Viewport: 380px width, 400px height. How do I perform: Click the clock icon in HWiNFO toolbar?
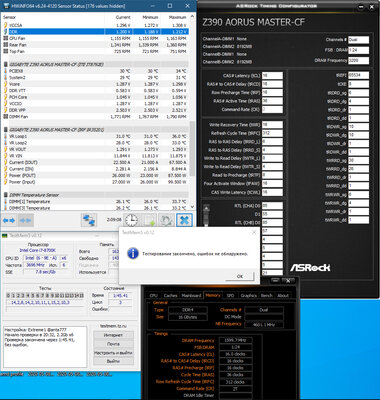[x=131, y=220]
